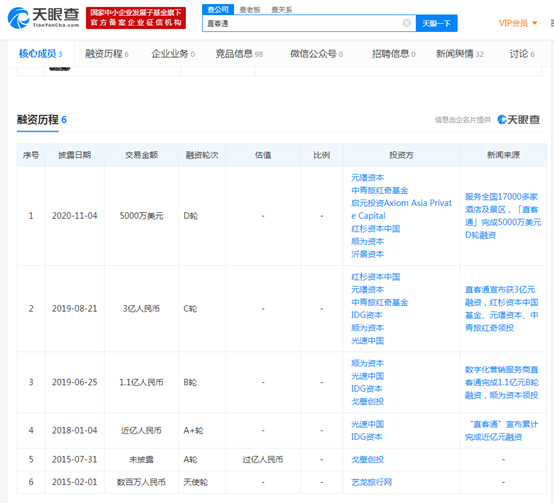Open 戈壁创投 link in B轮 row
This screenshot has height=503, width=554.
pos(367,401)
